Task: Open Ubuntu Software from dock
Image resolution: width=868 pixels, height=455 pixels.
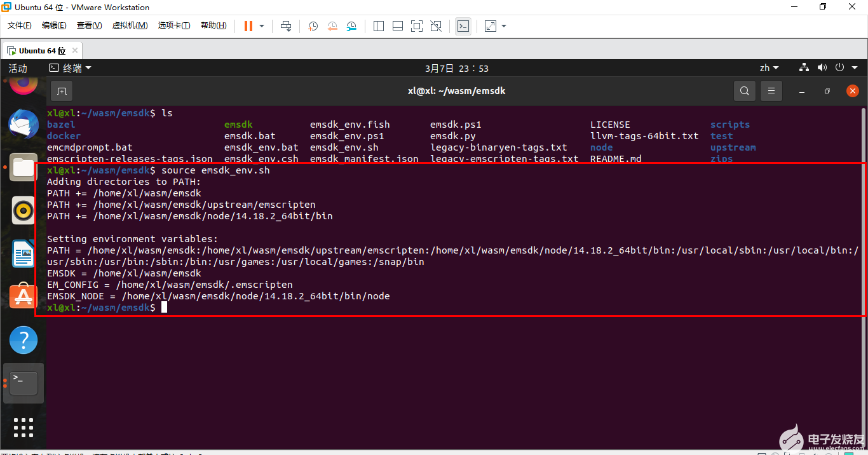Action: point(24,296)
